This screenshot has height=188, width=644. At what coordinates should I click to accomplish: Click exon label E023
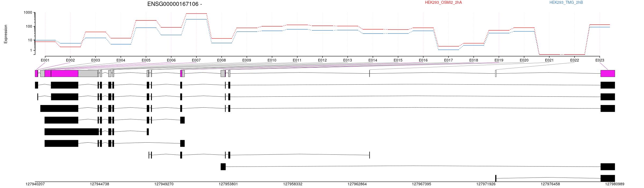tap(600, 60)
